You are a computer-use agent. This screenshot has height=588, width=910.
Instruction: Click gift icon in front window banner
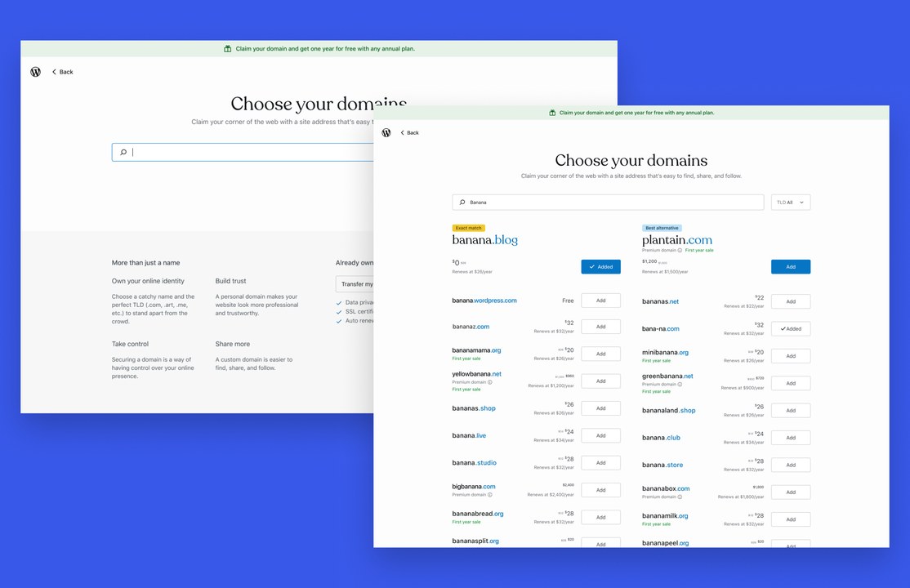(x=552, y=113)
